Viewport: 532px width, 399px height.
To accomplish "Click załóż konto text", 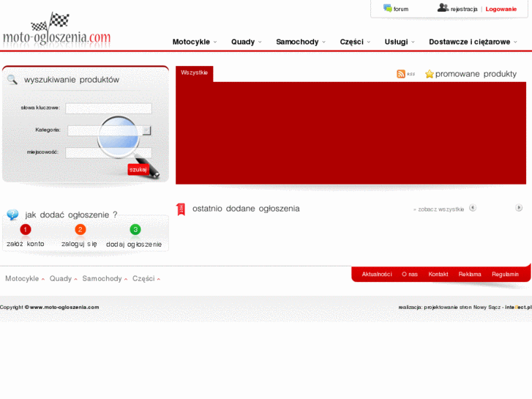I will tap(26, 244).
